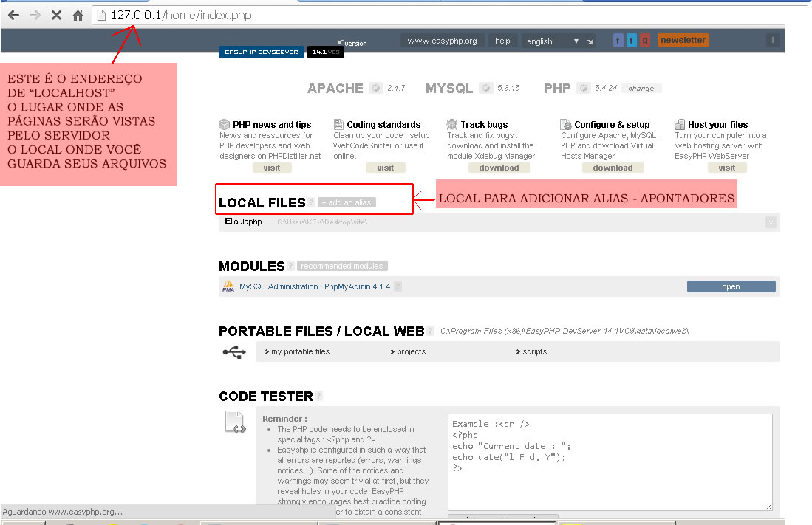Click the orange newsletter button
The width and height of the screenshot is (812, 525).
683,40
